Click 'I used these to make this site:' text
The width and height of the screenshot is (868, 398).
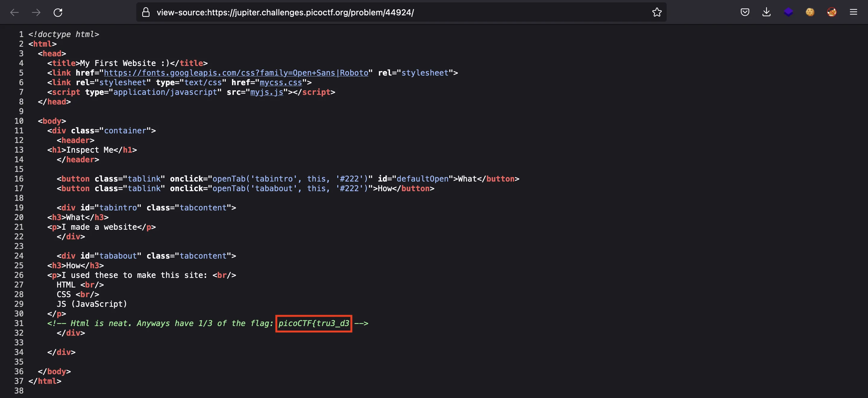(134, 275)
